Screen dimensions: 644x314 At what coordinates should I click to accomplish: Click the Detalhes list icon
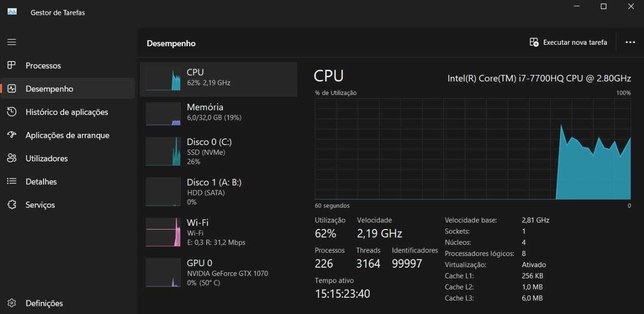pyautogui.click(x=12, y=182)
